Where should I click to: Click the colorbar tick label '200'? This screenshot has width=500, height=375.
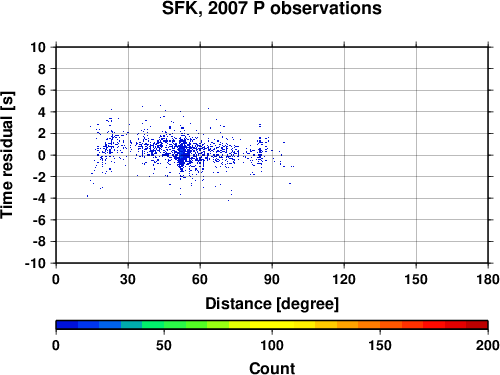point(488,345)
